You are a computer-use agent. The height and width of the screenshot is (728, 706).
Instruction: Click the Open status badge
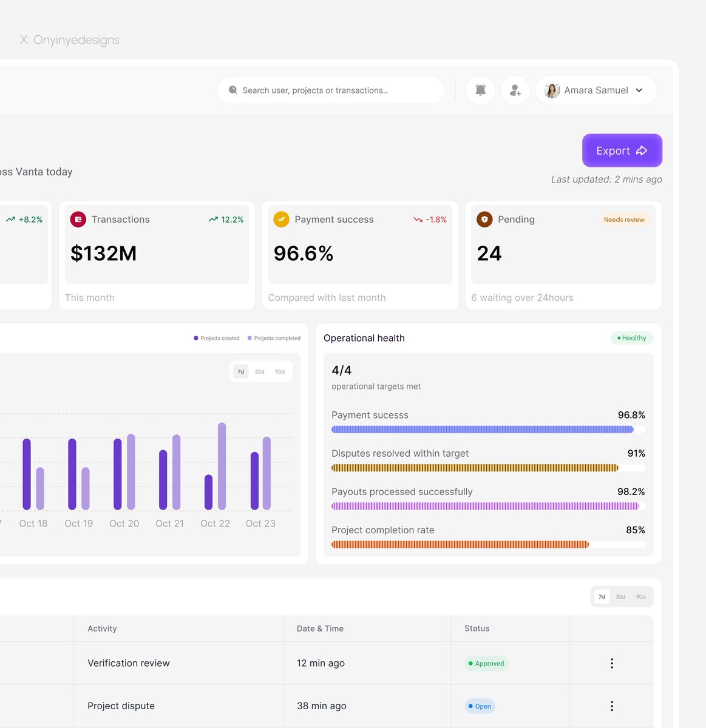(480, 706)
